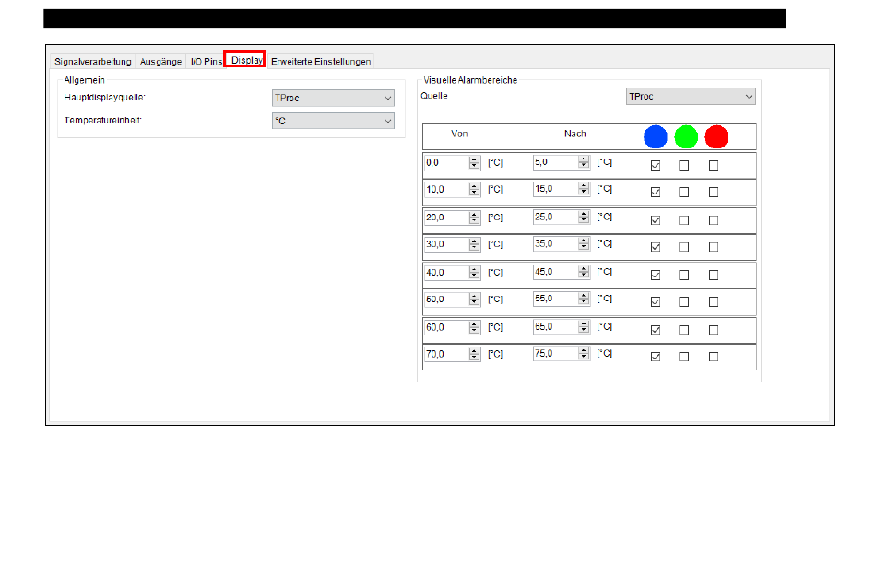The width and height of the screenshot is (876, 588).
Task: Uncheck blue checkbox in the 40,0 row
Action: click(656, 275)
